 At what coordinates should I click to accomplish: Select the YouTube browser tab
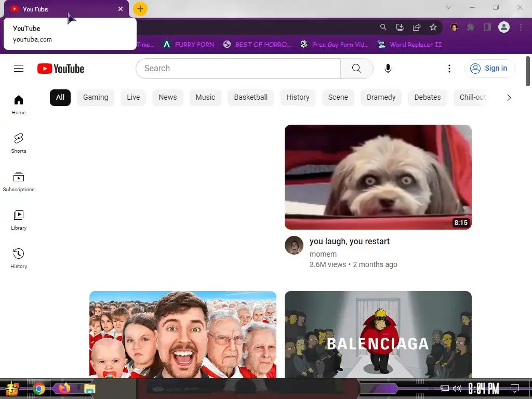click(x=66, y=9)
